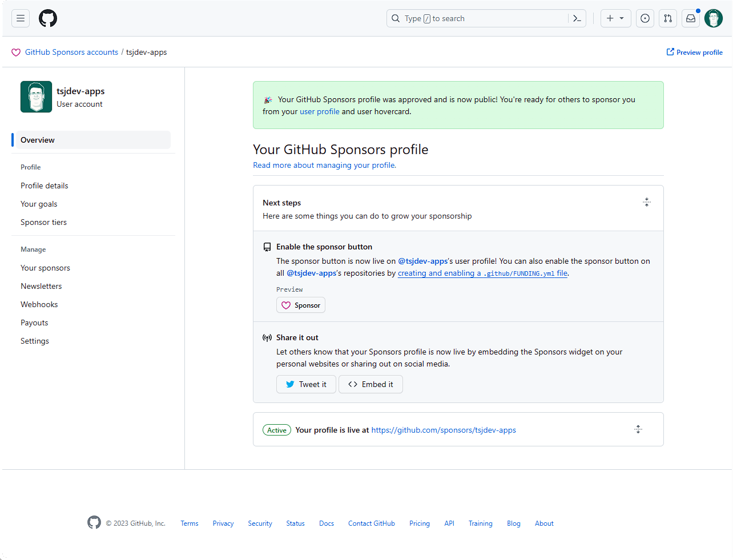Viewport: 733px width, 560px height.
Task: Open the sponsors/tsjdev-apps profile URL
Action: pos(444,430)
